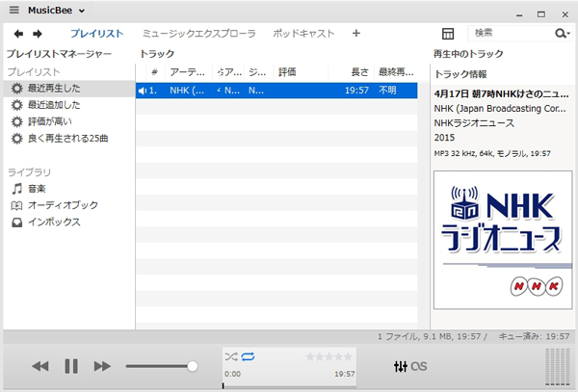Open the equalizer sliders icon
Screen dimensions: 578x392
(x=401, y=367)
